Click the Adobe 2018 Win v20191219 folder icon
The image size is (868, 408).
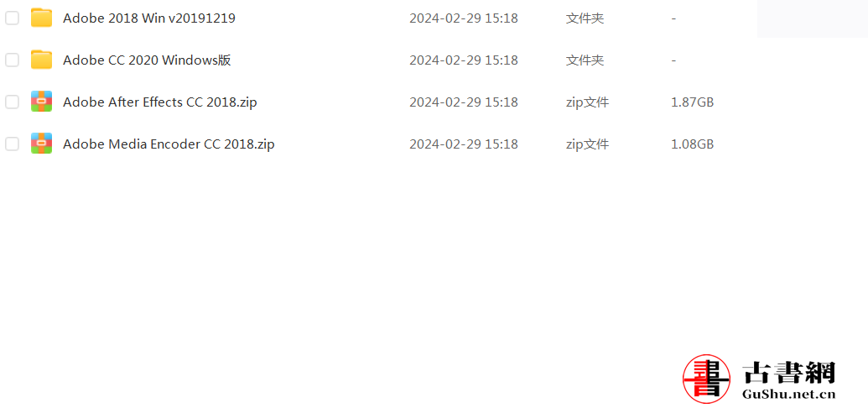(x=42, y=18)
